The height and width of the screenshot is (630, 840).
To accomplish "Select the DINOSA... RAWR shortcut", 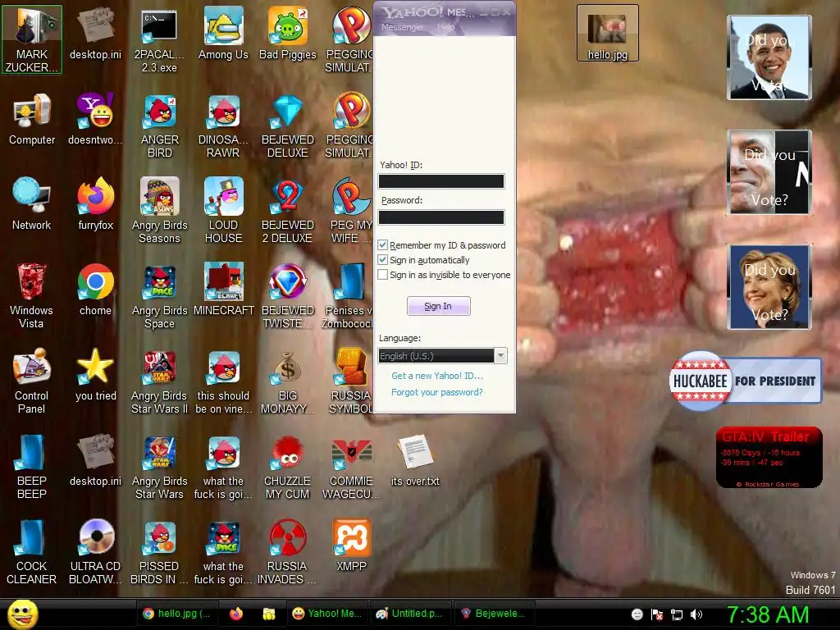I will point(223,126).
